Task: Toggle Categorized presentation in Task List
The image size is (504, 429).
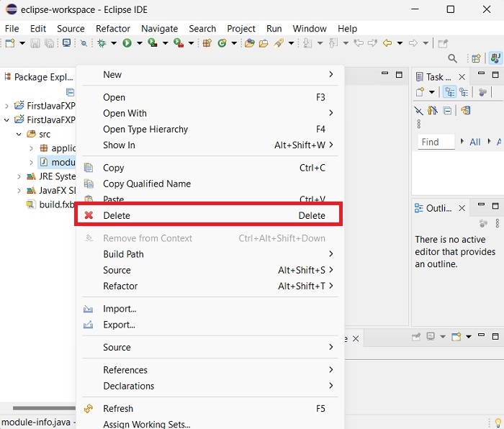Action: (x=450, y=92)
